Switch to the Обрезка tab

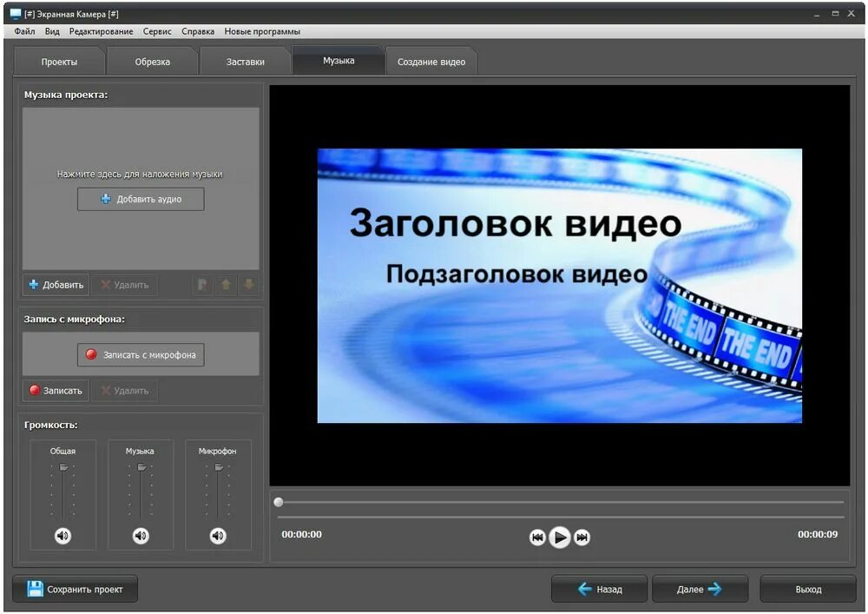[x=152, y=62]
